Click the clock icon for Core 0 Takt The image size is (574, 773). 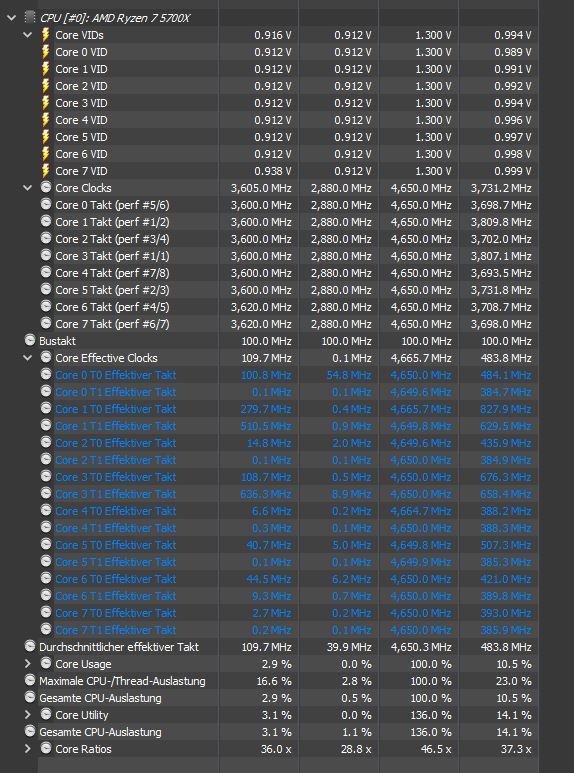click(46, 204)
